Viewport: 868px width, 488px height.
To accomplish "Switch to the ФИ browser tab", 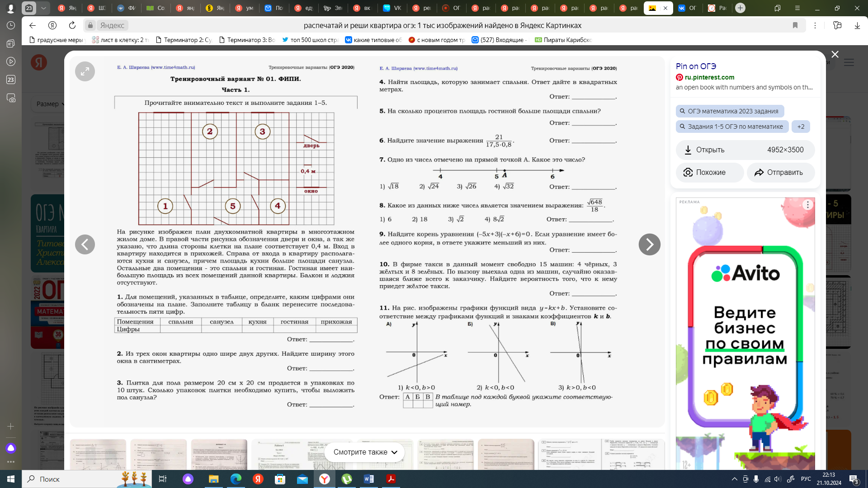I will pos(126,8).
